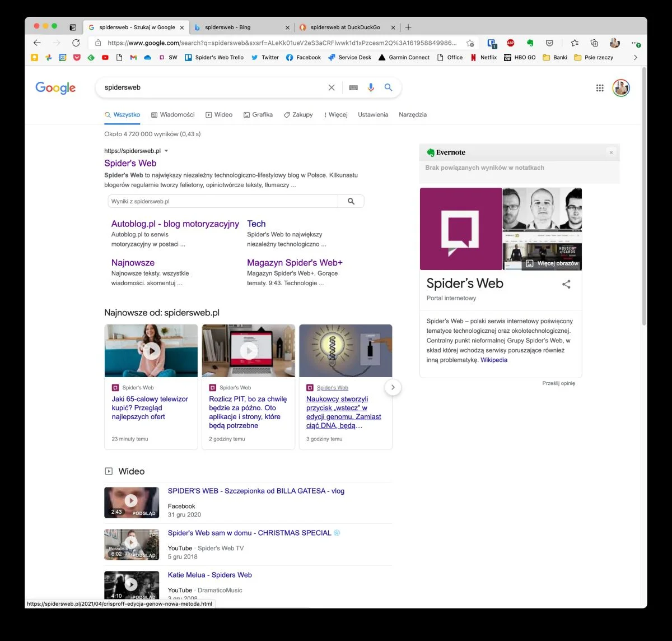Viewport: 672px width, 641px height.
Task: Open the Twitter bookmark
Action: point(265,57)
